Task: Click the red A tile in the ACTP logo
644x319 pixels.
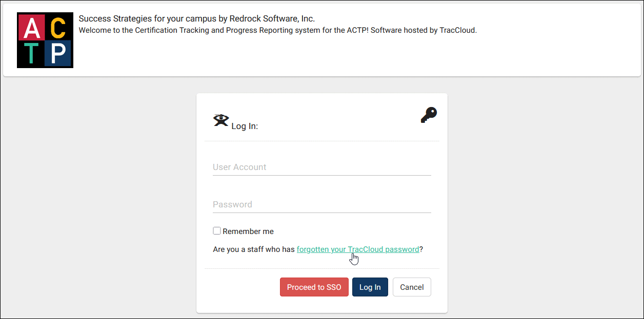Action: [x=31, y=28]
